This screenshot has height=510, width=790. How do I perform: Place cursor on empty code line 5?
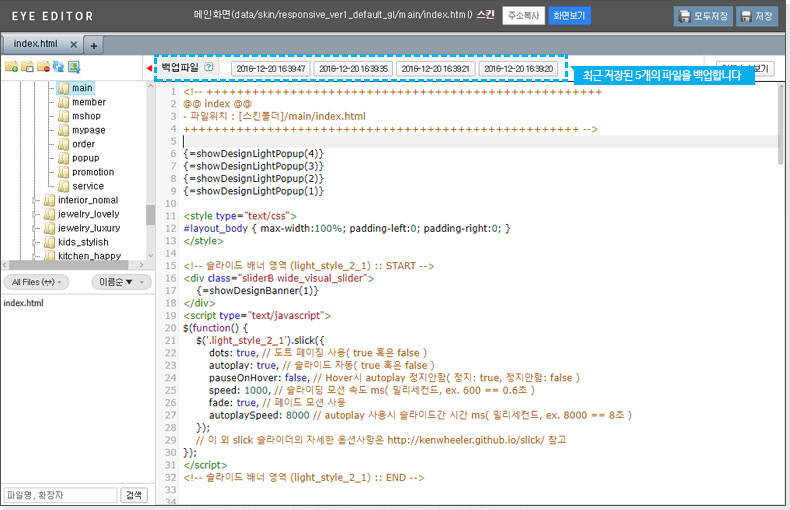point(479,142)
